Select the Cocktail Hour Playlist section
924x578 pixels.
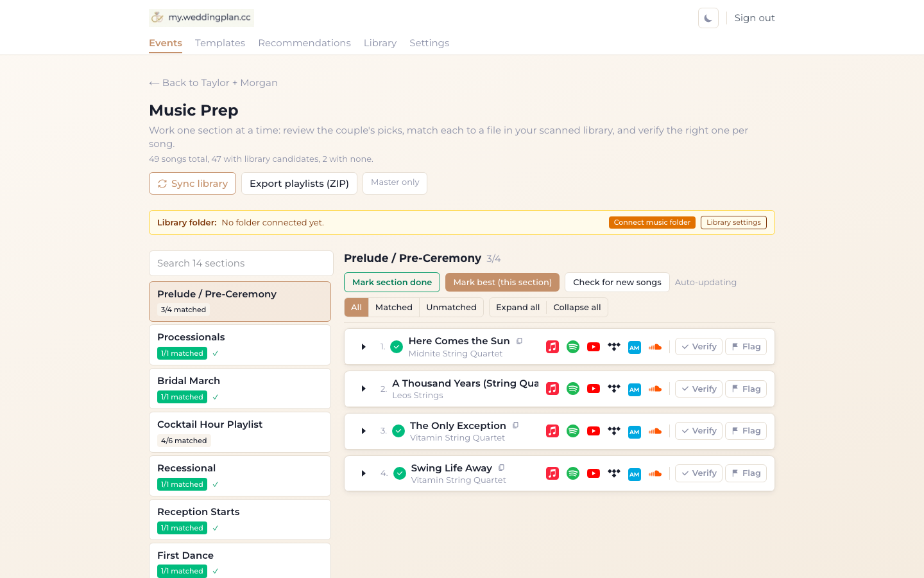click(x=240, y=432)
